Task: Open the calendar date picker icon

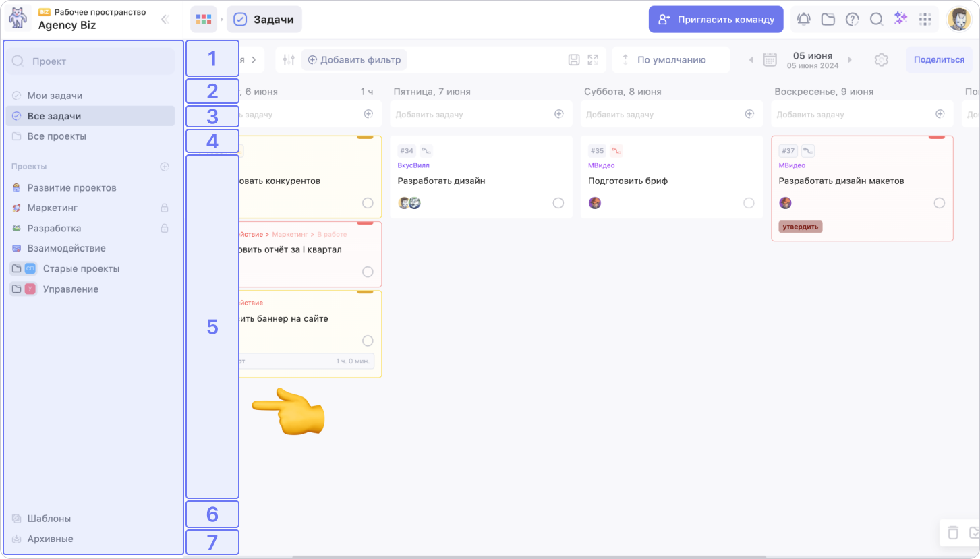Action: coord(770,60)
